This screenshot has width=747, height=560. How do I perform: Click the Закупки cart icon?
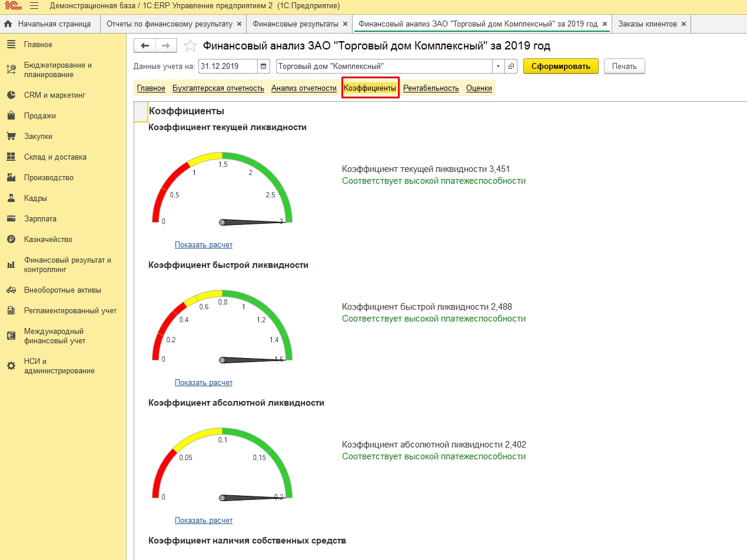tap(11, 136)
